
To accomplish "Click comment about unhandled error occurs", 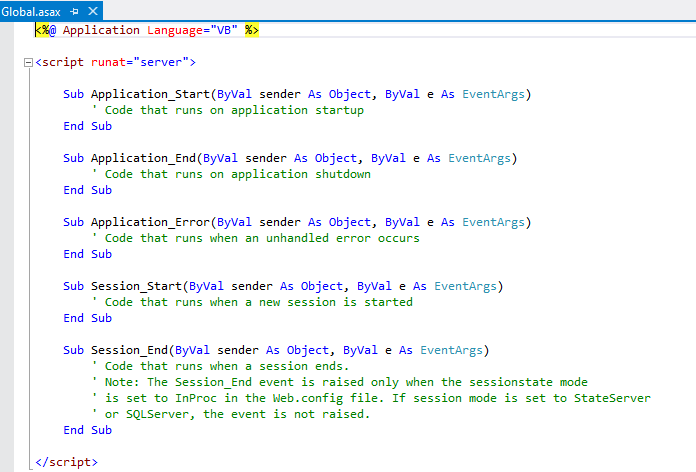I will (256, 238).
